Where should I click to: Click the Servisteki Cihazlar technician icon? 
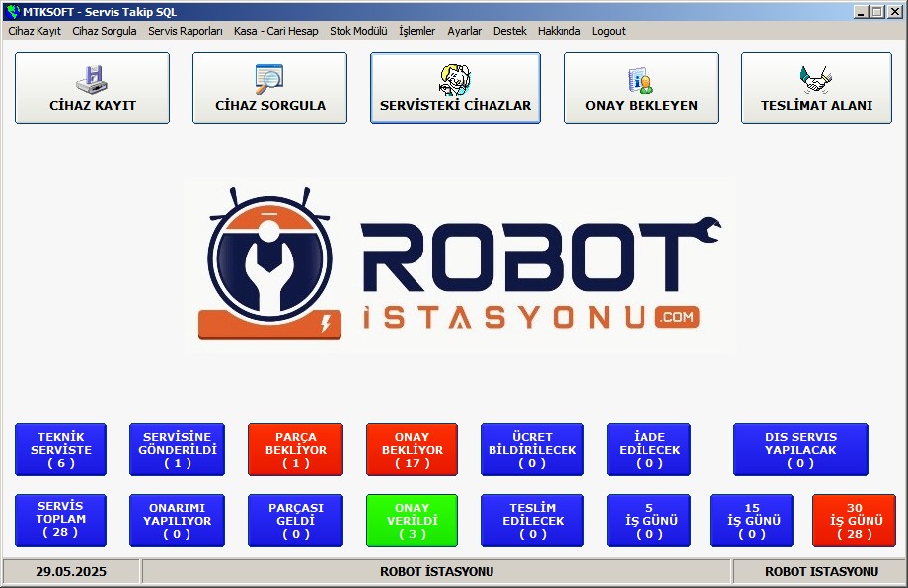455,78
